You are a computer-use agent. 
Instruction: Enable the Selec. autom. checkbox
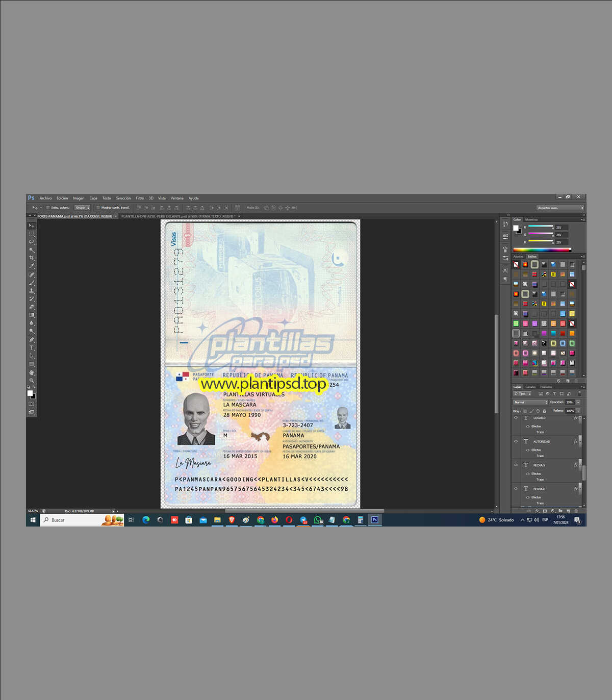click(x=48, y=208)
